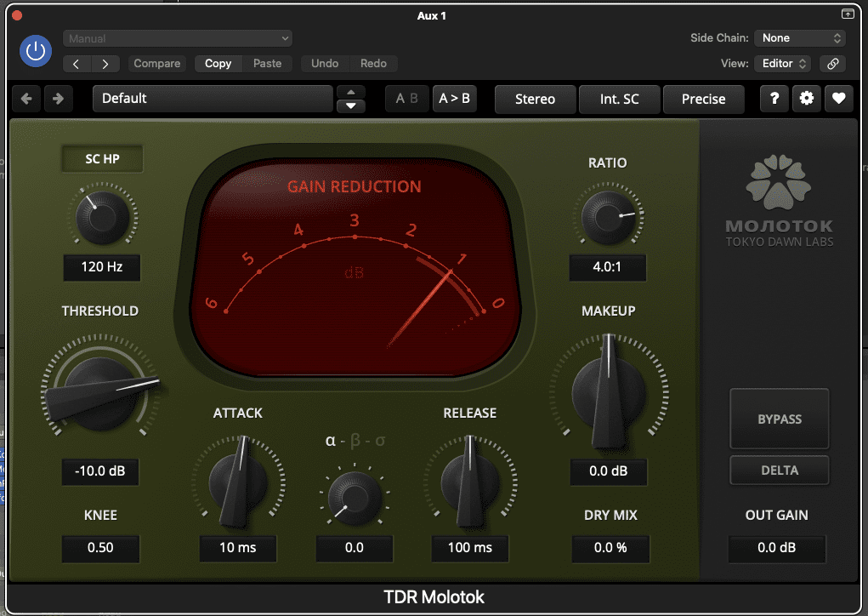This screenshot has height=616, width=868.
Task: Click the 0.0 mode value field
Action: click(x=355, y=548)
